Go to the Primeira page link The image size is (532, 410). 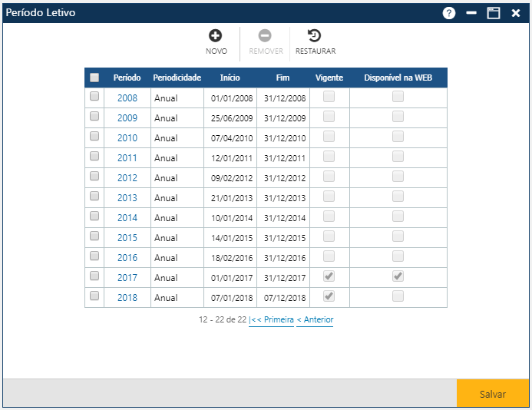271,319
